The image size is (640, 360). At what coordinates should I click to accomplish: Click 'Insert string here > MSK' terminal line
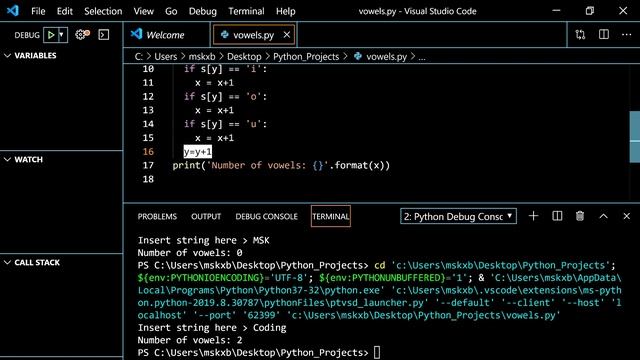coord(203,240)
